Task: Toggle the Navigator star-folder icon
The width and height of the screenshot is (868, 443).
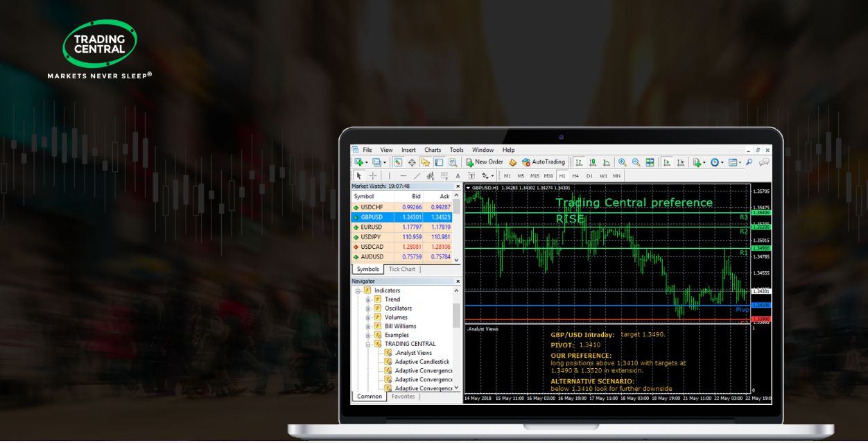Action: (425, 162)
